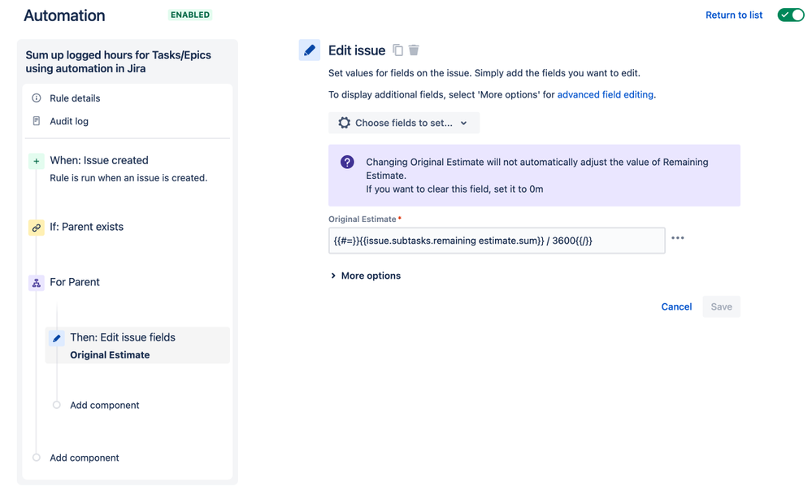Click rule name Sum up logged hours
This screenshot has width=812, height=504.
click(x=118, y=62)
